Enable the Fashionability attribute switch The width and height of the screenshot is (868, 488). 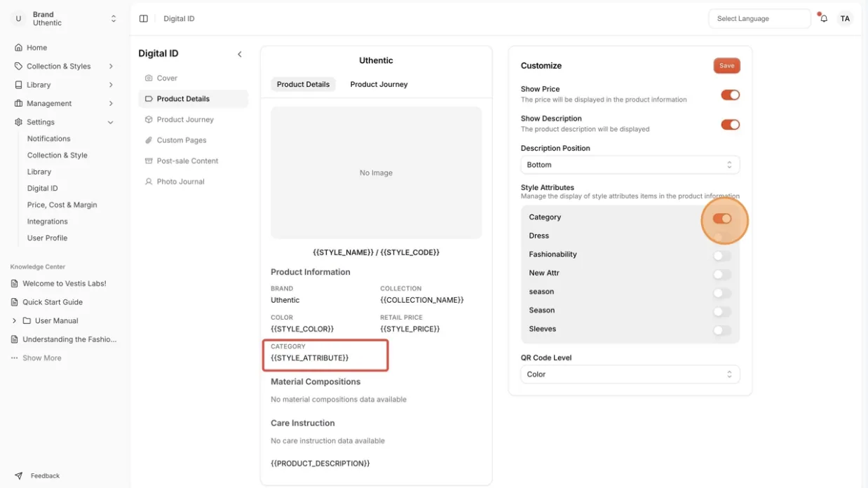tap(722, 256)
